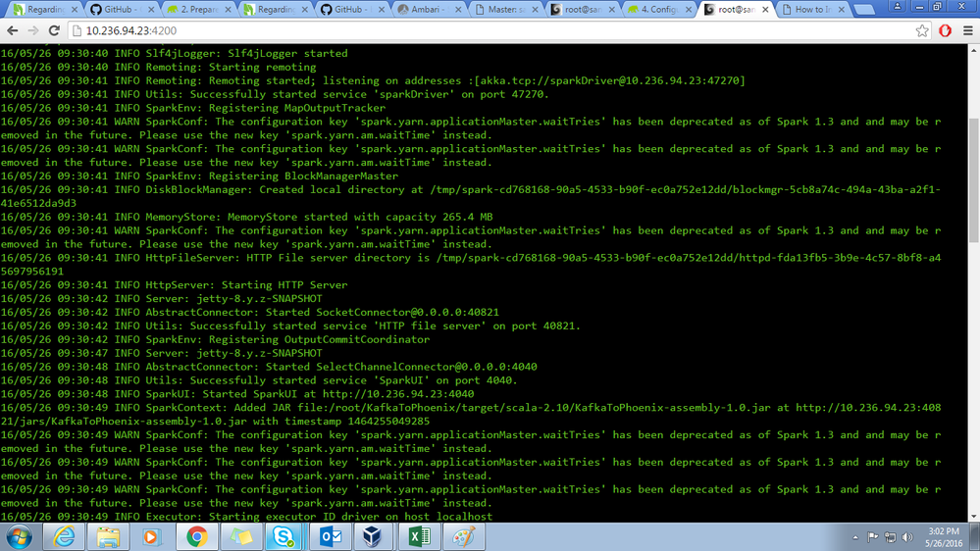Open Excel from the taskbar
980x551 pixels.
coord(419,536)
